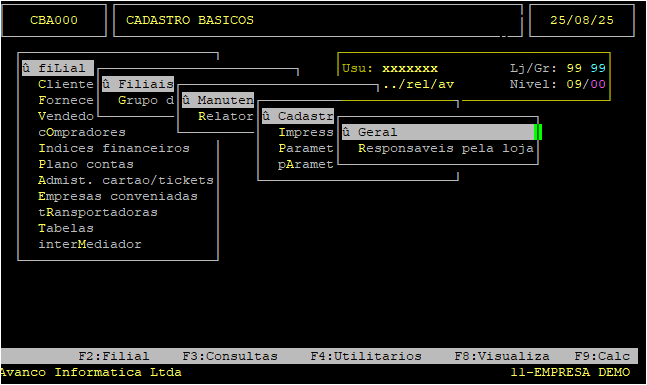Viewport: 647px width, 385px height.
Task: Choose Admist. cartao/tickets entry
Action: point(126,180)
